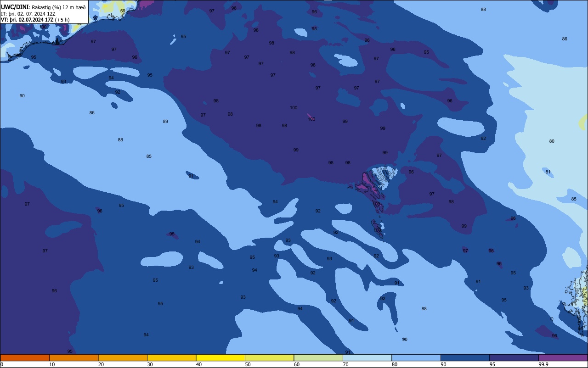The height and width of the screenshot is (368, 588).
Task: Click the legend tick label '10'
Action: 52,364
